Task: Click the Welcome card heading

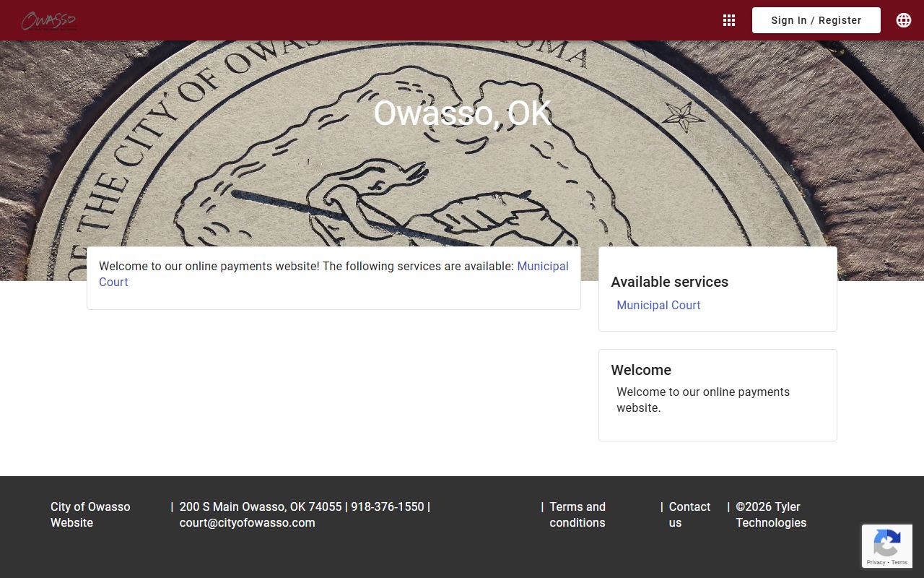Action: 641,370
